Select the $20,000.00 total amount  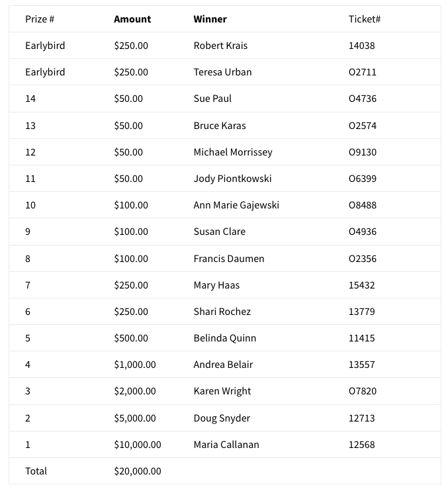point(137,471)
